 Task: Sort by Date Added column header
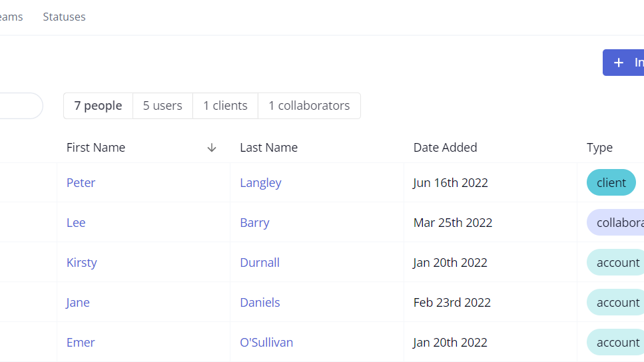(x=445, y=148)
